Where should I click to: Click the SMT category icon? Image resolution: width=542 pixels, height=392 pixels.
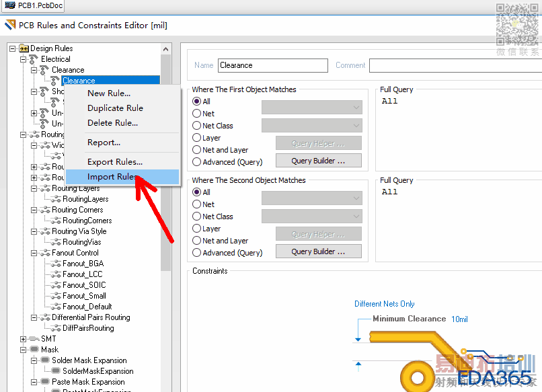pyautogui.click(x=34, y=339)
